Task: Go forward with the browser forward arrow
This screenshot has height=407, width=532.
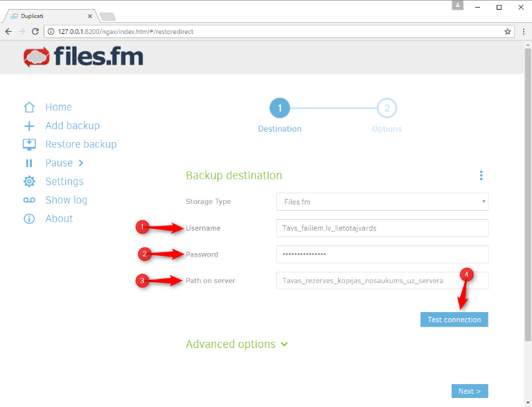Action: pos(21,32)
